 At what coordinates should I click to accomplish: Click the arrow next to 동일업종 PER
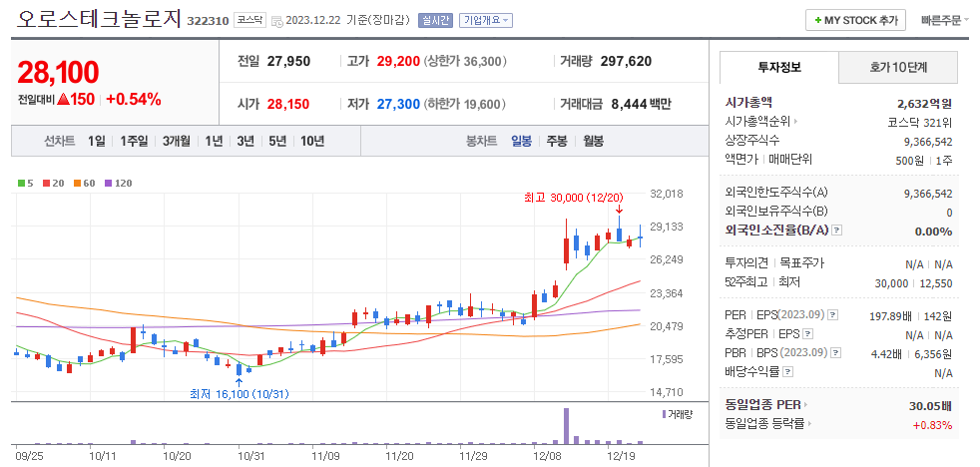click(806, 405)
